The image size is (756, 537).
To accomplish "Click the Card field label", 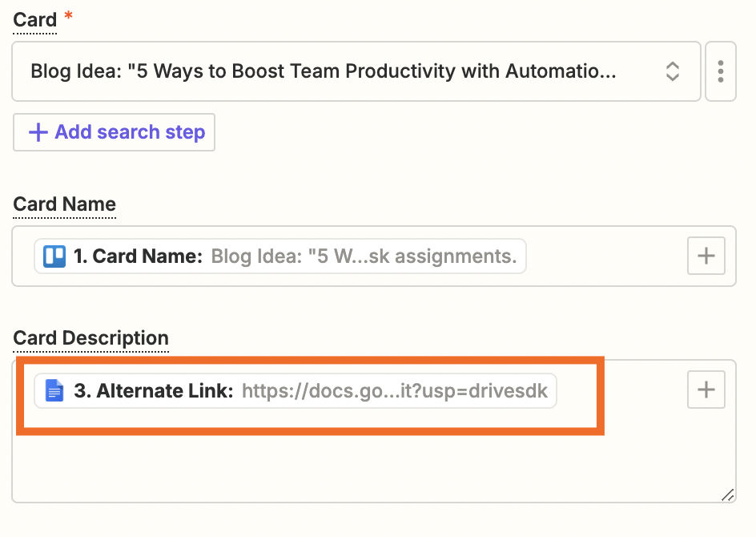I will coord(34,20).
